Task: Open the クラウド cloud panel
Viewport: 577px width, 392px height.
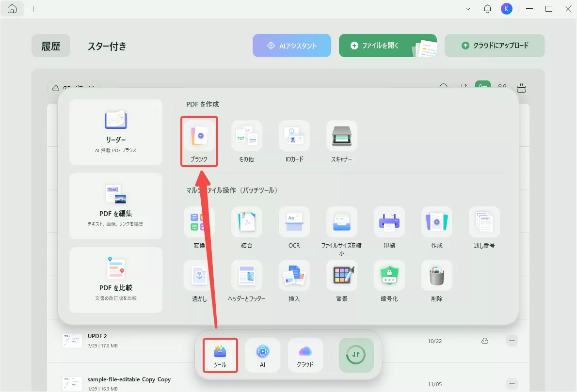Action: 305,355
